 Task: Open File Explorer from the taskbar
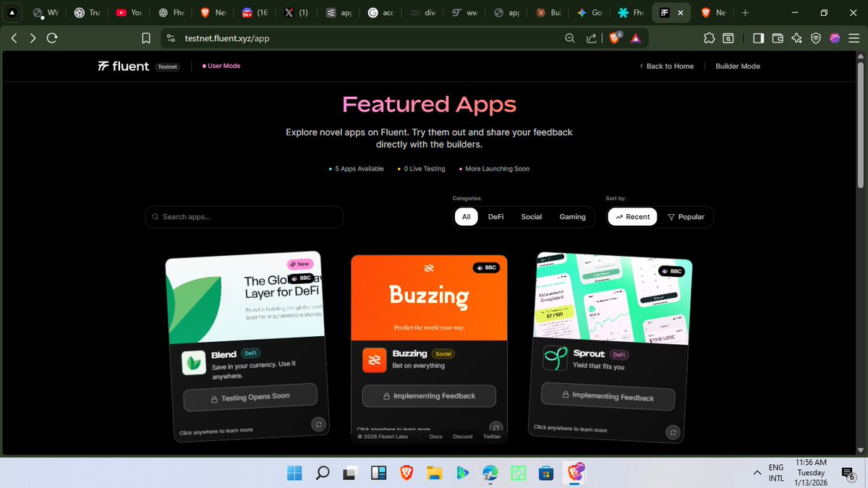click(x=434, y=474)
